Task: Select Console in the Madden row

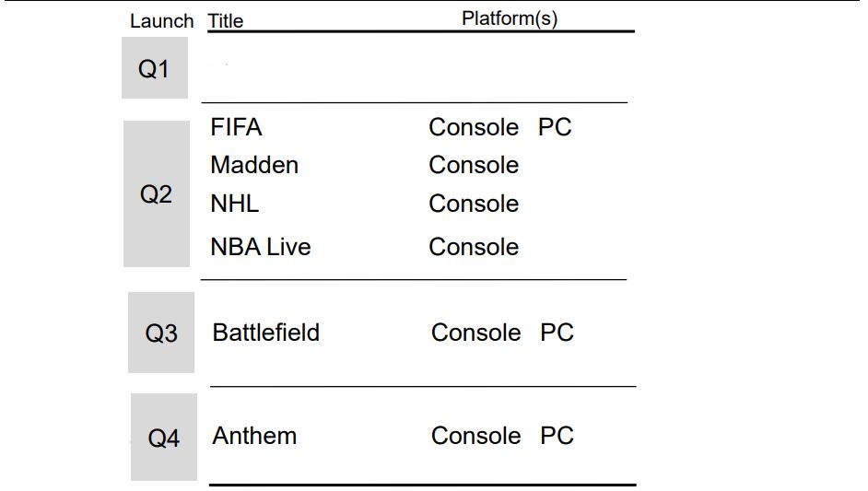Action: 474,166
